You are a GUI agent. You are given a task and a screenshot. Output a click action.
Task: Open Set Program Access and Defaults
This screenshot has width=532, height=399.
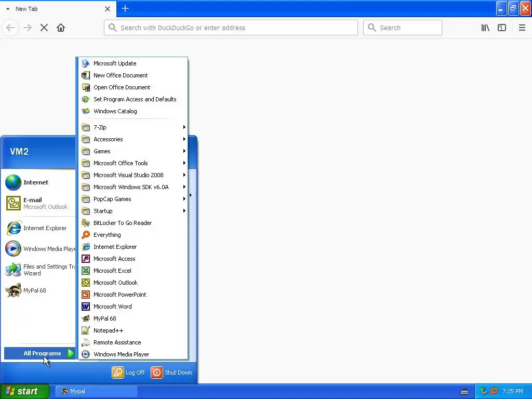point(133,99)
